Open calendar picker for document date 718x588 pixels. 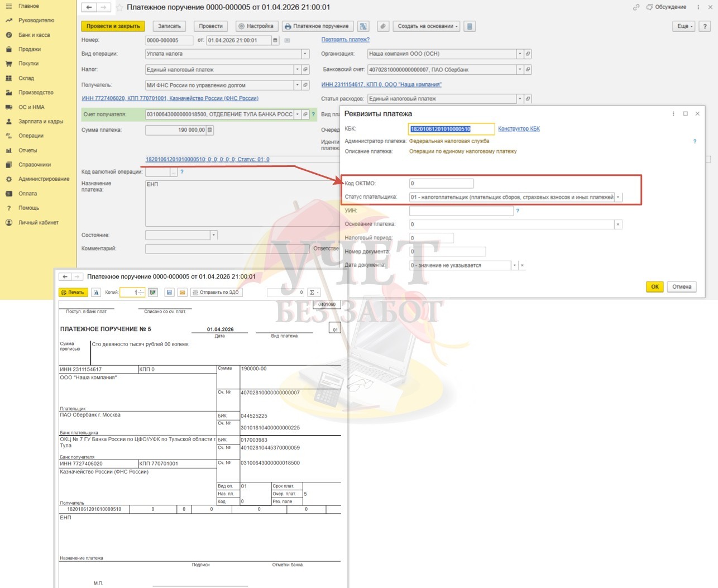275,40
